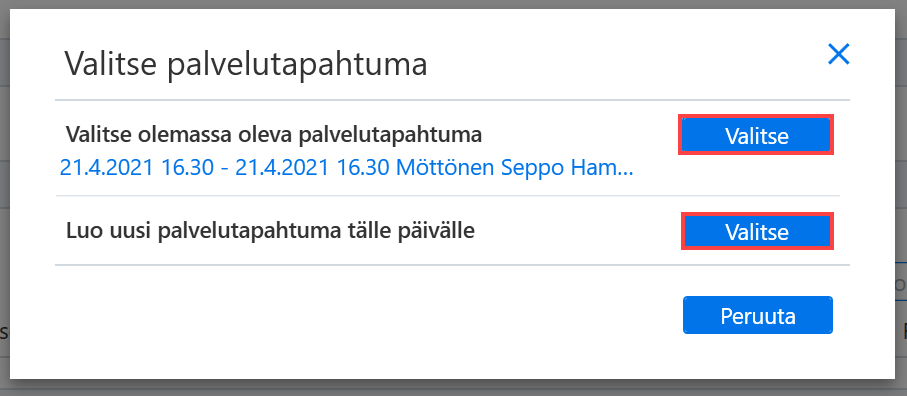
Task: Choose the upper red-outlined Valitse button
Action: coord(756,135)
